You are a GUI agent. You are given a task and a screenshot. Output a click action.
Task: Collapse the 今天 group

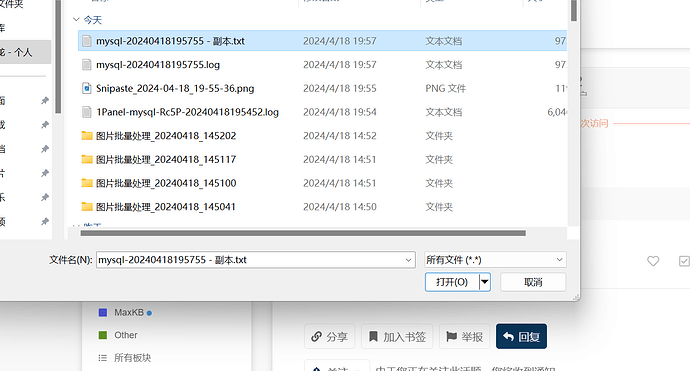[76, 20]
